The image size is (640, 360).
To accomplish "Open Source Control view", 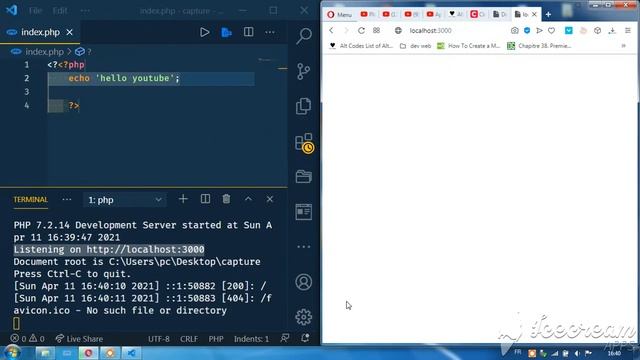I will 304,71.
